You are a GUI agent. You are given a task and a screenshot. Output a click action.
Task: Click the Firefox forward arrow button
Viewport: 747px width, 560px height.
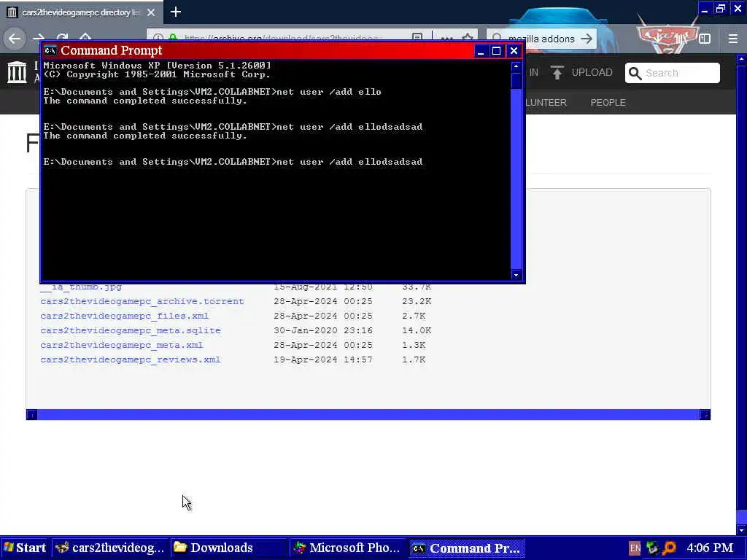pyautogui.click(x=39, y=36)
